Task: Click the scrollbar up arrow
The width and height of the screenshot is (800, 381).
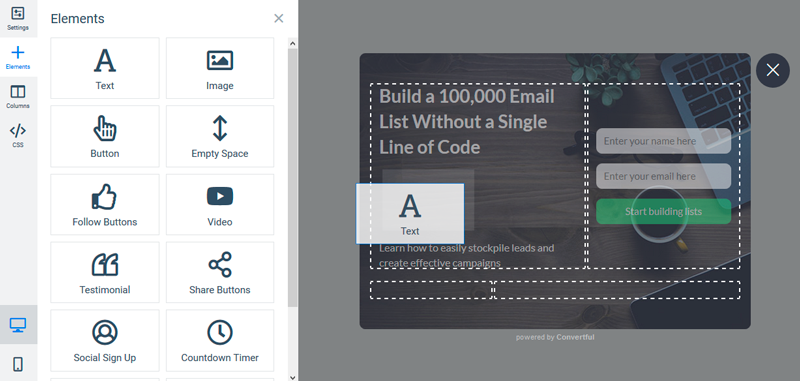Action: click(x=292, y=43)
